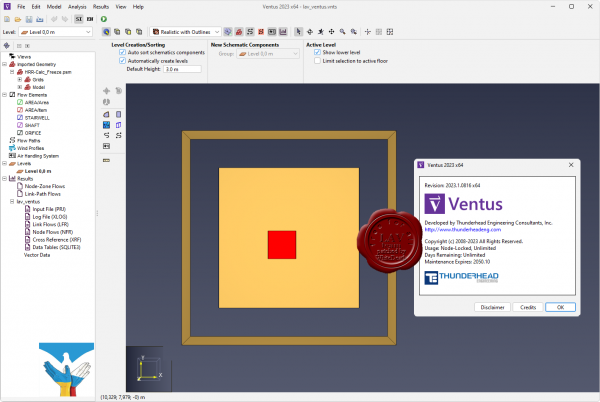Screen dimensions: 600x402
Task: Click the Credits button
Action: click(528, 307)
